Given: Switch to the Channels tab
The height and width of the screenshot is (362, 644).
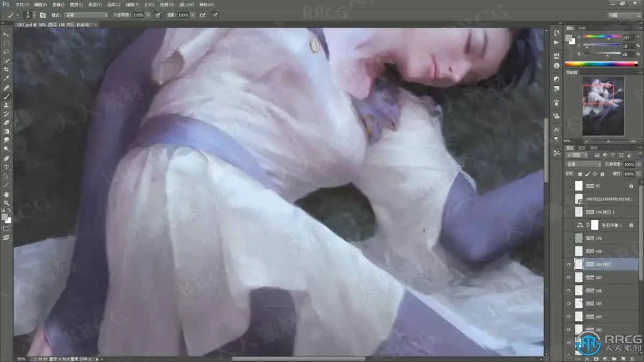Looking at the screenshot, I should [x=582, y=147].
